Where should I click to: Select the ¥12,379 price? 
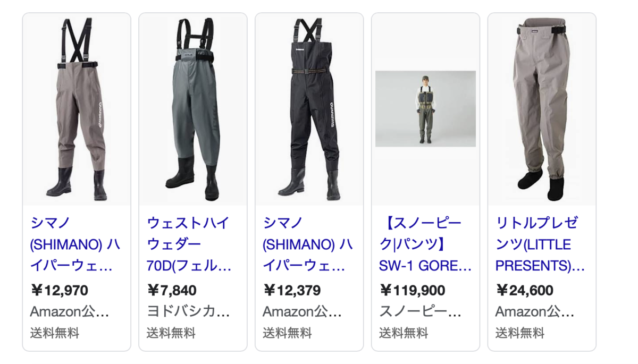point(292,291)
